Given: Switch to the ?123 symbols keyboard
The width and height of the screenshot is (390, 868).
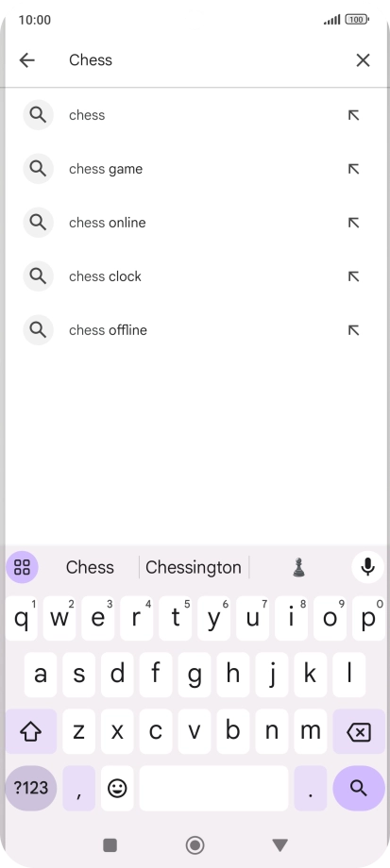Looking at the screenshot, I should click(31, 789).
